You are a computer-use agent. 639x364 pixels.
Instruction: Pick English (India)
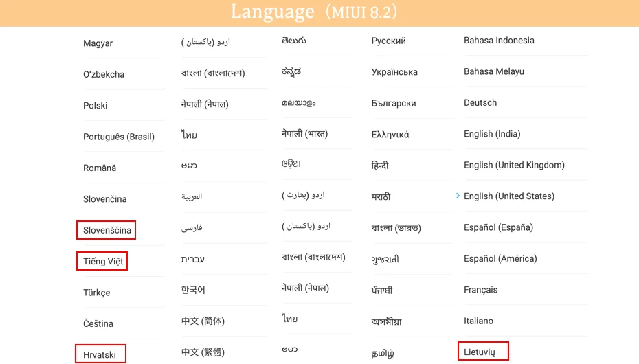492,134
